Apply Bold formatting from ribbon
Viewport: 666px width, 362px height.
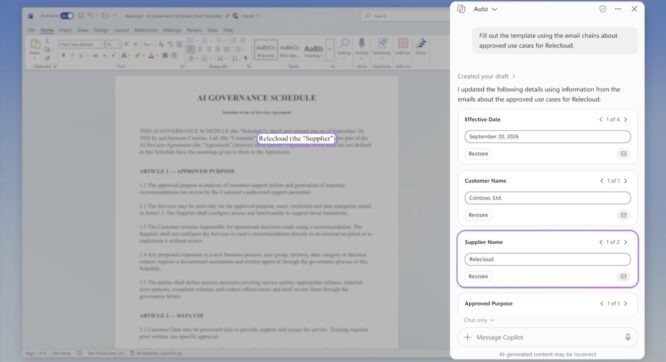[x=63, y=56]
